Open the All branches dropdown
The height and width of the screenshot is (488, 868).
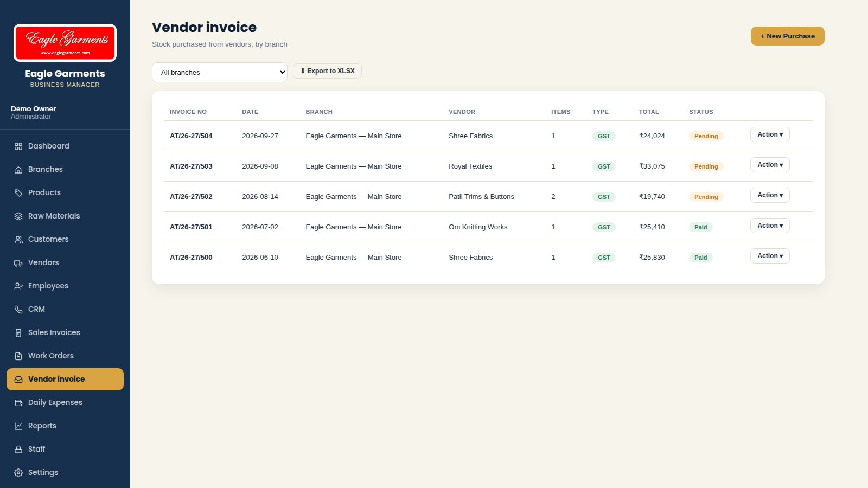220,73
